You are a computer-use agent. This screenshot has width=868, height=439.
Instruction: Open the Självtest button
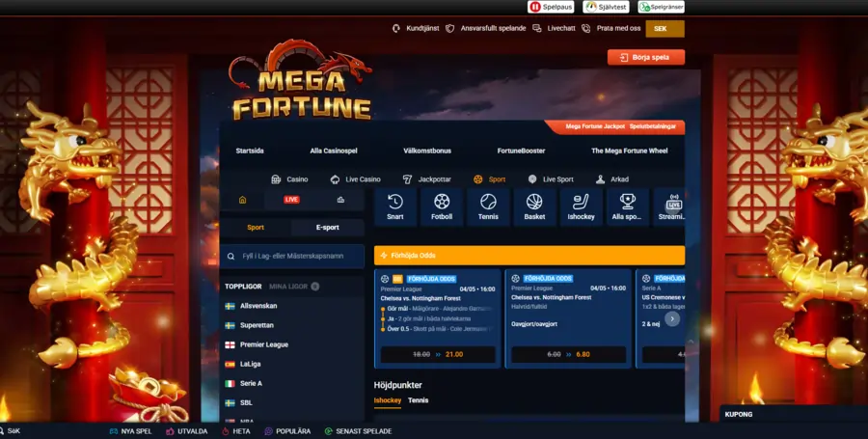pyautogui.click(x=606, y=7)
